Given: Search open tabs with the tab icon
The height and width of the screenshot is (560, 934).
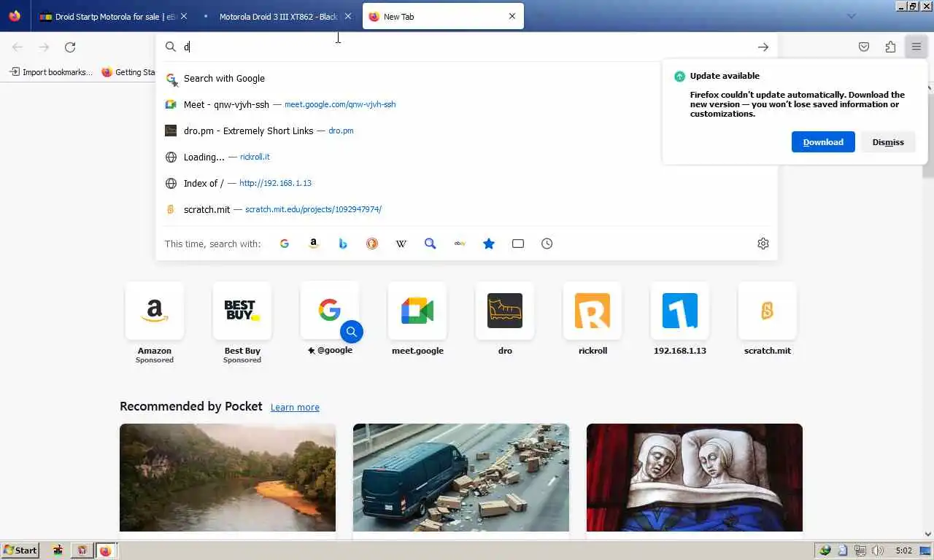Looking at the screenshot, I should coord(518,244).
